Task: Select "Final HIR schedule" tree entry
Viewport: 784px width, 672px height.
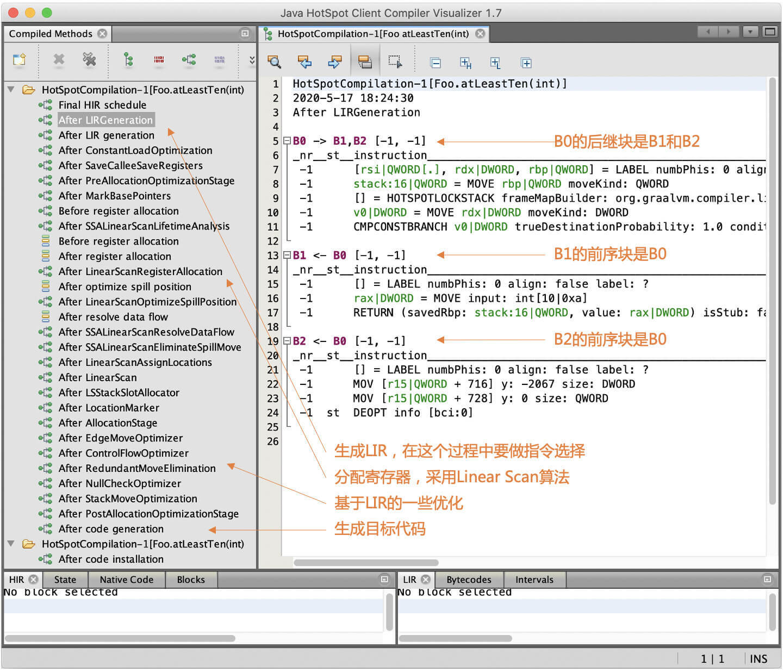Action: [102, 105]
